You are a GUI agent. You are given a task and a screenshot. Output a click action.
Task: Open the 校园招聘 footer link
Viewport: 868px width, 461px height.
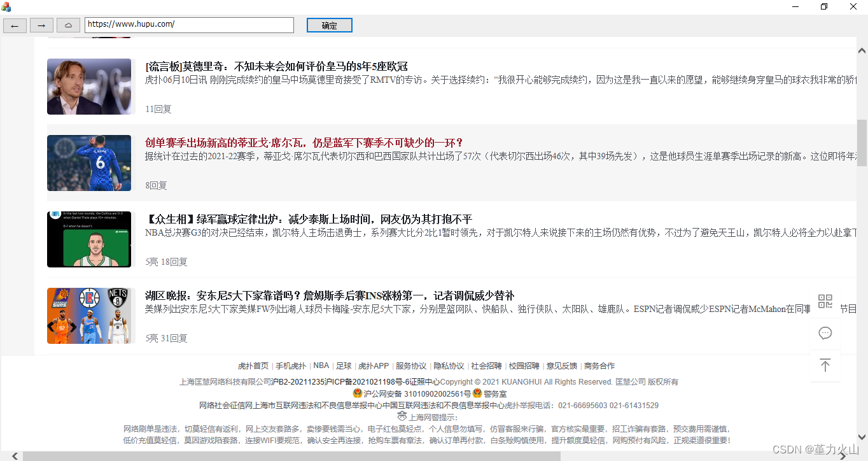[x=524, y=366]
